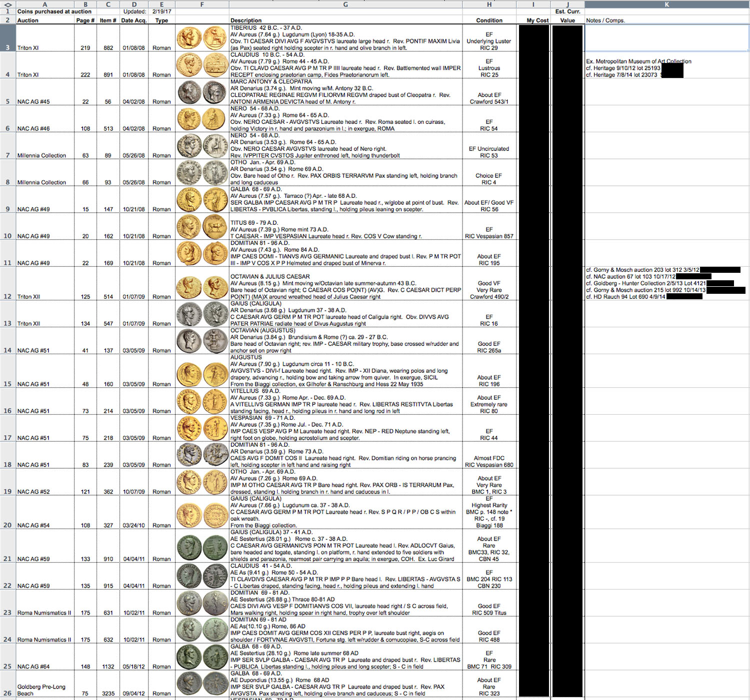The image size is (750, 700).
Task: Click the select-all corner of the sheet
Action: 7,4
